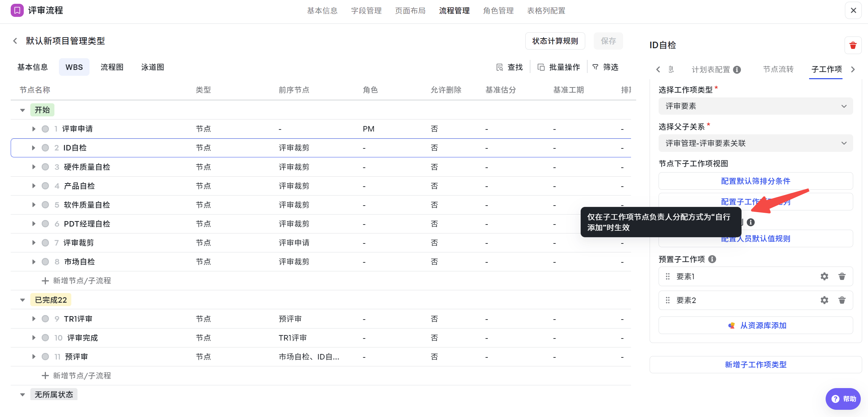Click info icon next to 预置子工作项
Viewport: 868px width, 417px height.
point(712,259)
